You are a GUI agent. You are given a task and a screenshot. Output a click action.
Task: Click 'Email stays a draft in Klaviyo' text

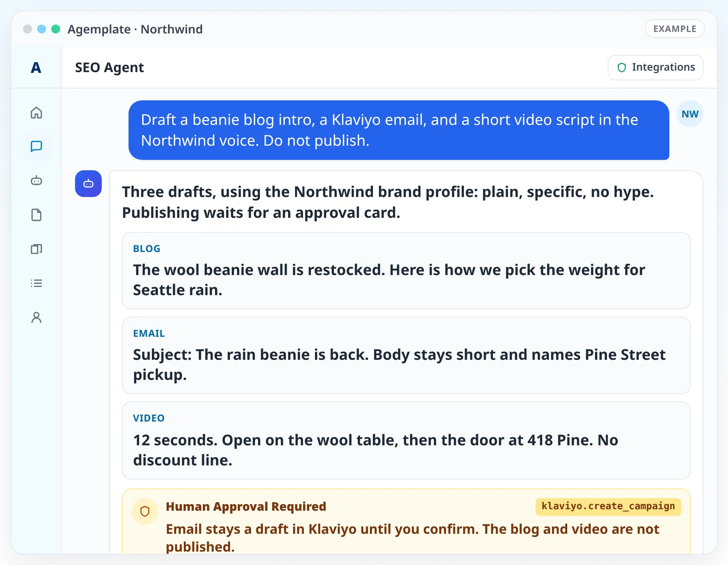[412, 537]
